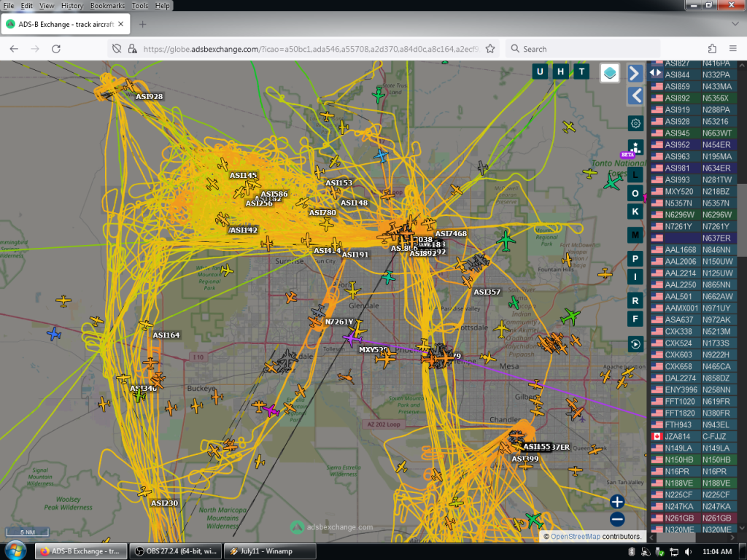747x560 pixels.
Task: Select the N6296W list row
Action: [693, 215]
